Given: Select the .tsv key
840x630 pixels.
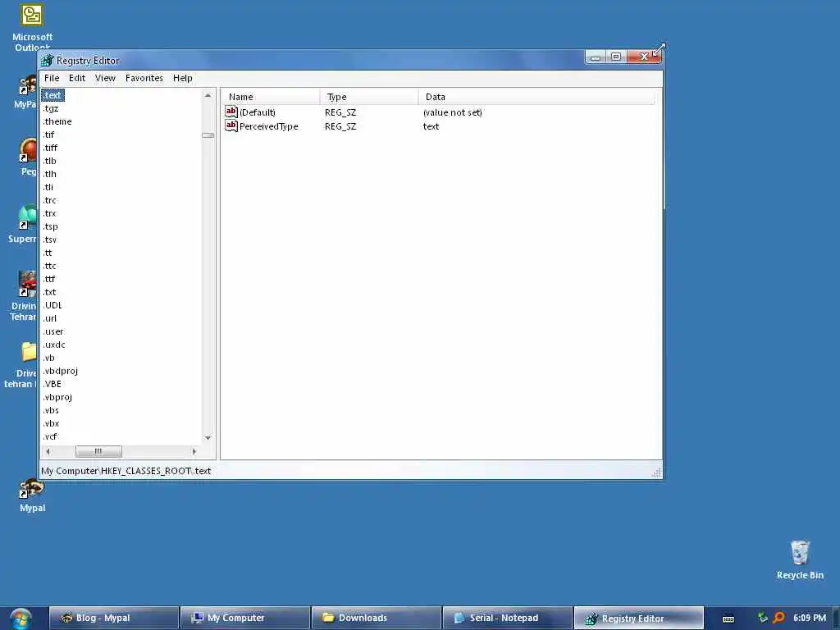Looking at the screenshot, I should tap(49, 240).
